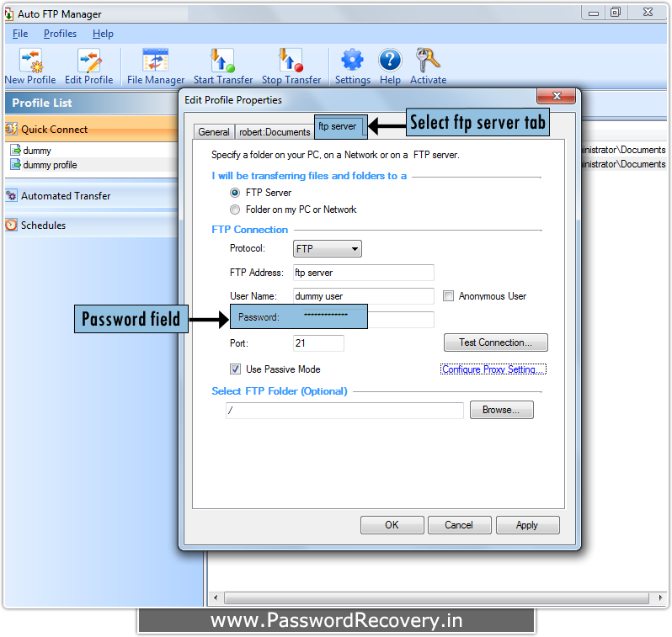The width and height of the screenshot is (672, 637).
Task: Click the Stop Transfer icon
Action: click(x=291, y=61)
